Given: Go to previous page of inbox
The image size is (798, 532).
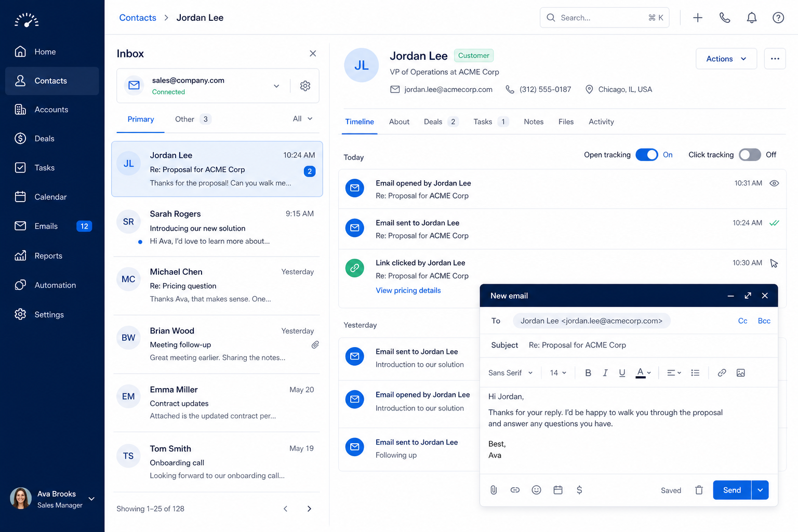Looking at the screenshot, I should (285, 509).
